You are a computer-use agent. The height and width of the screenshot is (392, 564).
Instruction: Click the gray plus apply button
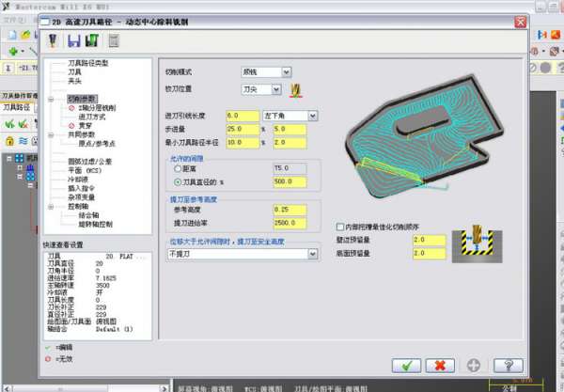(474, 366)
